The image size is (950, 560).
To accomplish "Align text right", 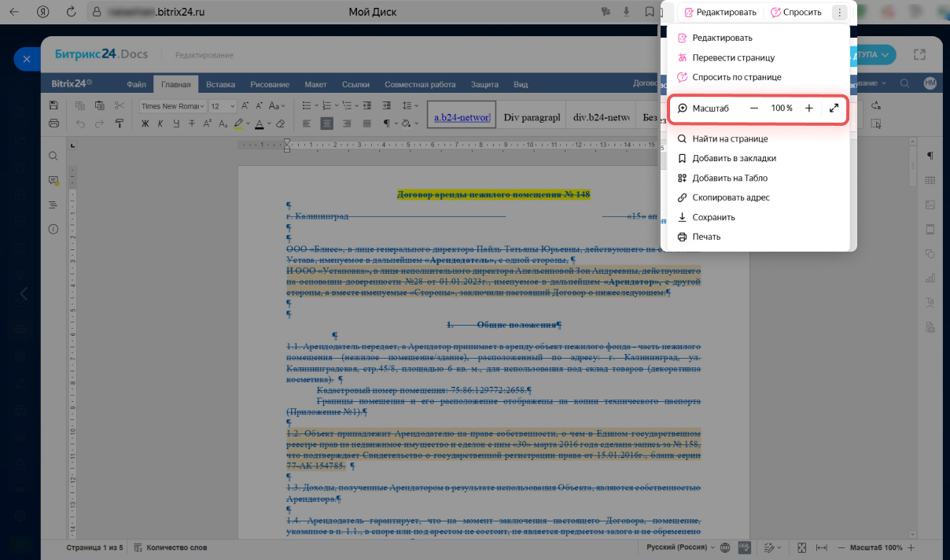I will 345,123.
